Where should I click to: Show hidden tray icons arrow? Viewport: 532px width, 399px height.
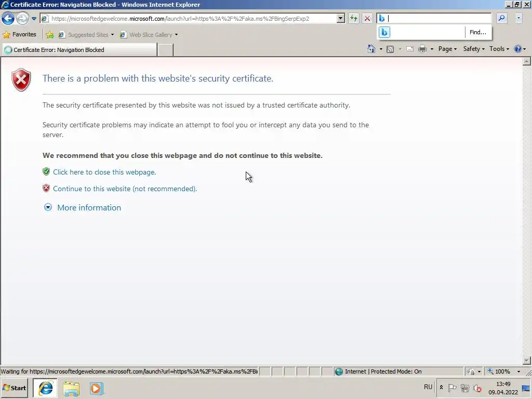coord(441,388)
